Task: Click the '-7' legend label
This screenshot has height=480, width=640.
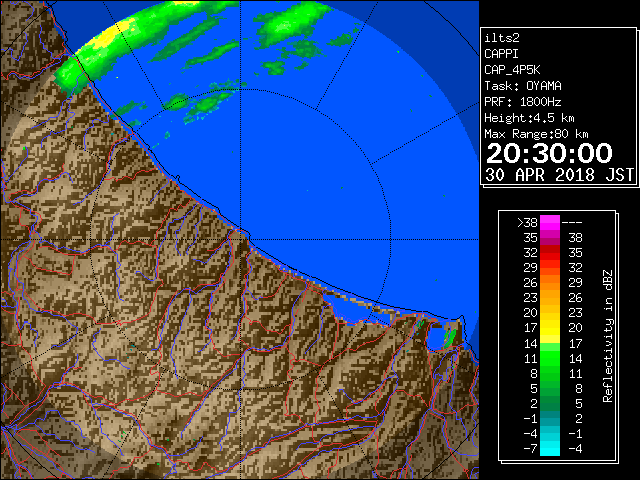Action: 530,449
